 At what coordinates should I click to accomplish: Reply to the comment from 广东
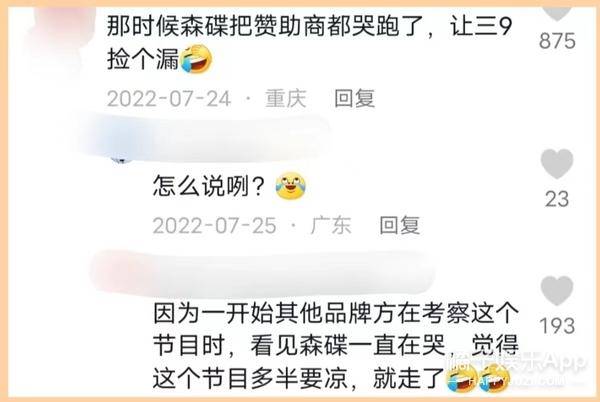point(400,225)
